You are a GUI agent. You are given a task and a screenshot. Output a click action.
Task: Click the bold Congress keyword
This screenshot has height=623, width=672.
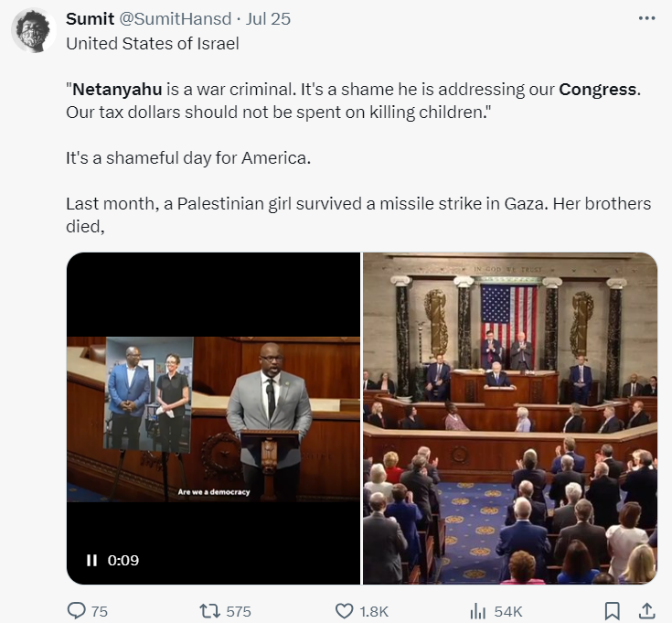[x=598, y=90]
